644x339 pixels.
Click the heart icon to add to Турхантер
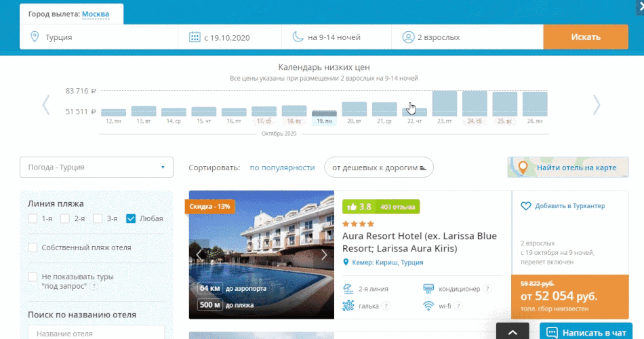click(x=526, y=205)
